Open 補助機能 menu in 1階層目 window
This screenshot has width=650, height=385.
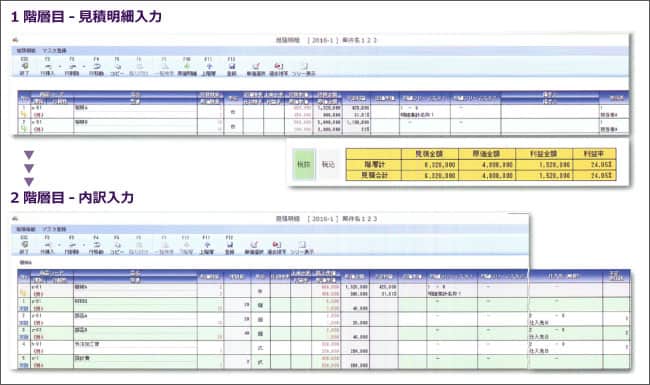(x=26, y=51)
